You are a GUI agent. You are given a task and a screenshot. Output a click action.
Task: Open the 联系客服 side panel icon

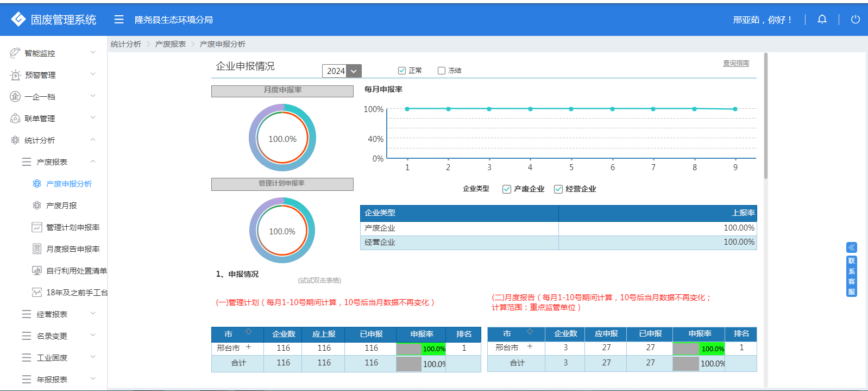pyautogui.click(x=851, y=247)
